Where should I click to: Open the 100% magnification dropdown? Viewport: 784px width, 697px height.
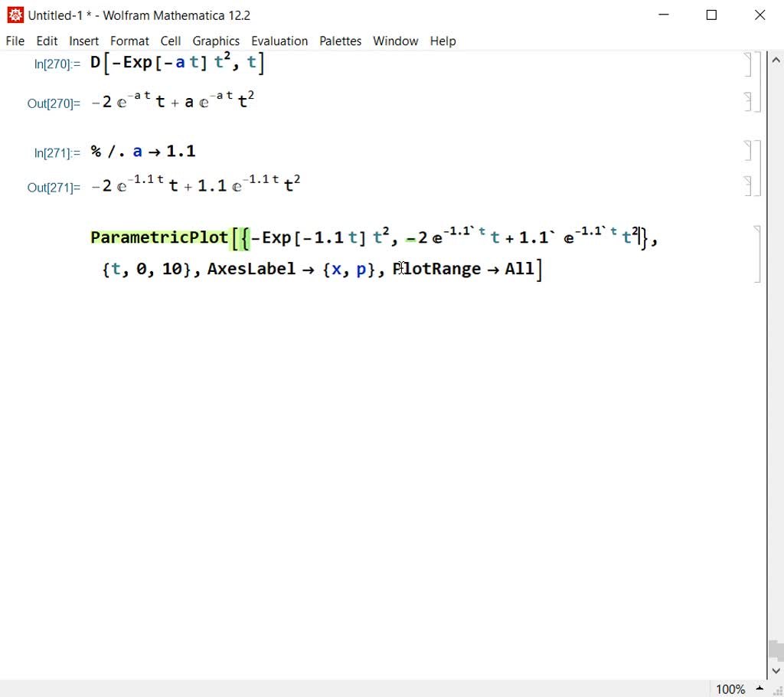click(x=737, y=689)
